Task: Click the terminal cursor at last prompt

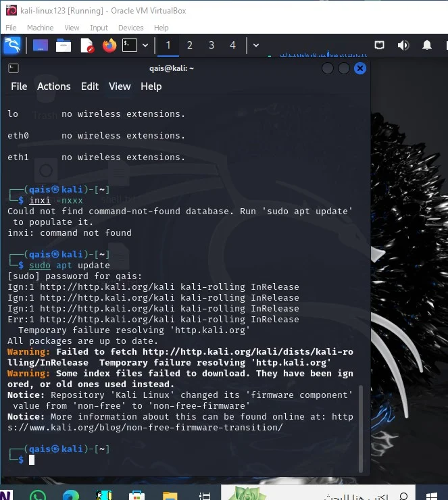Action: click(32, 460)
